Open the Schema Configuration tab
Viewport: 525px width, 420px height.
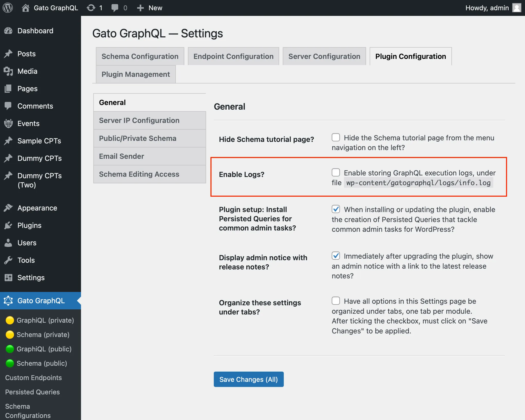click(140, 56)
